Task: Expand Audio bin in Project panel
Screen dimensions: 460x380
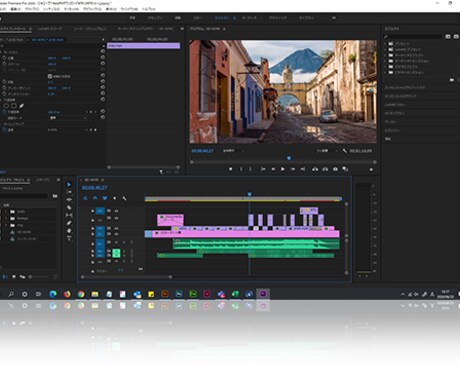Action: tap(6, 211)
